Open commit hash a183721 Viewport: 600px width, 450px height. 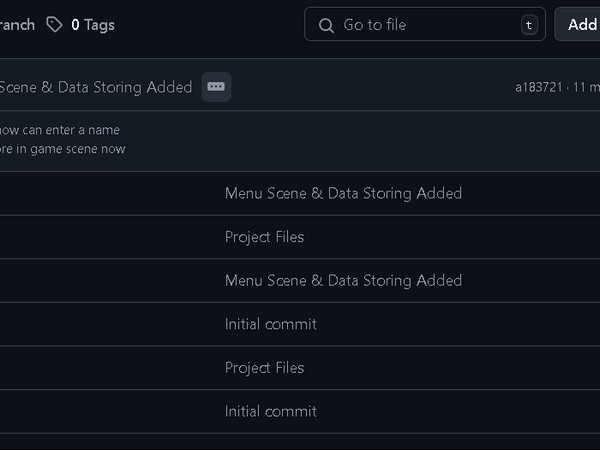pos(538,87)
